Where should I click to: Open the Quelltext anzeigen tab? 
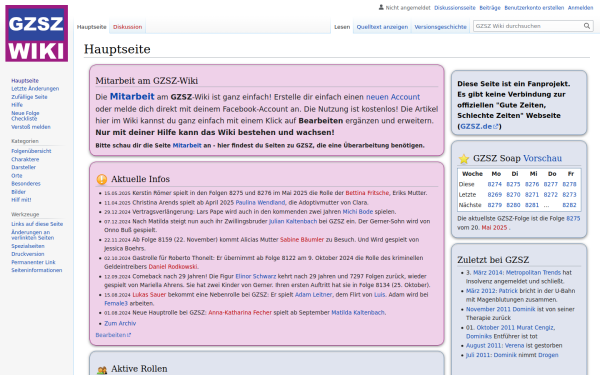[x=382, y=27]
